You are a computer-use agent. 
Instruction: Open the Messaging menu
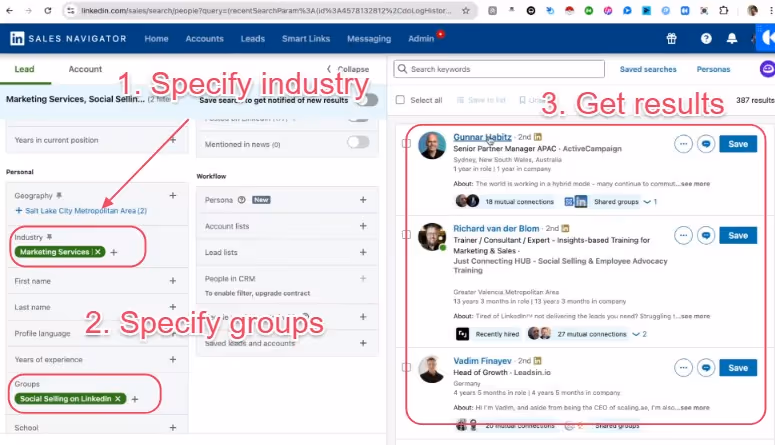coord(369,39)
